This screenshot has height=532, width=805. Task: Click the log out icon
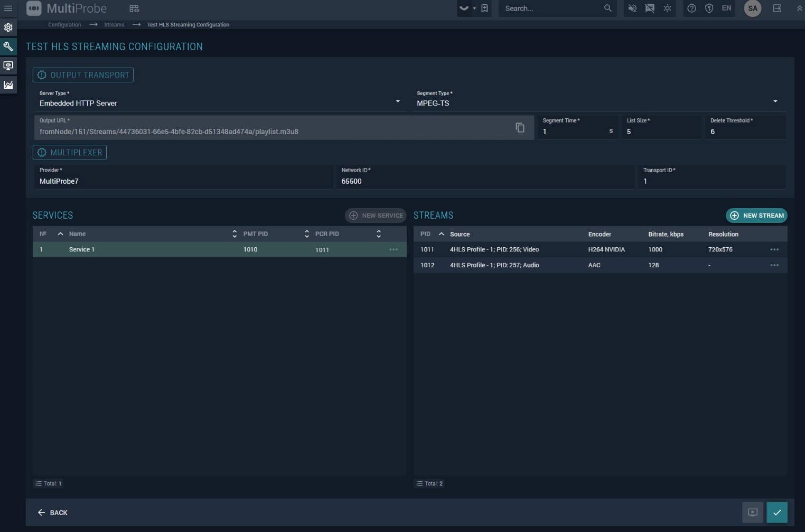pos(777,8)
